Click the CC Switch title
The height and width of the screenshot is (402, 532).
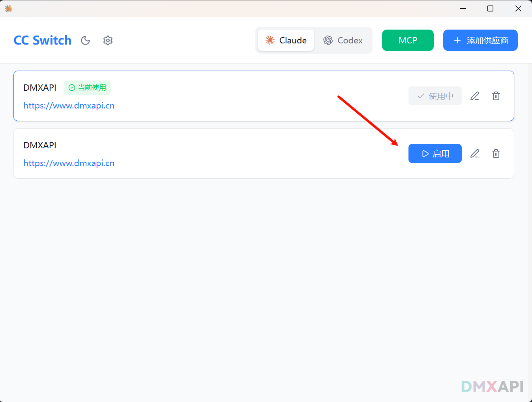(43, 40)
